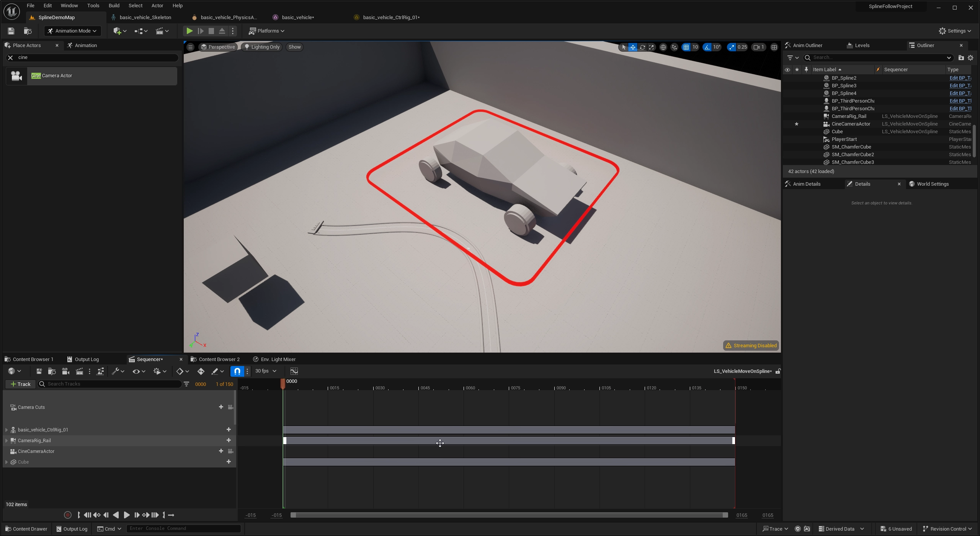Expand the CameraRig_Rail track
980x536 pixels.
[7, 440]
